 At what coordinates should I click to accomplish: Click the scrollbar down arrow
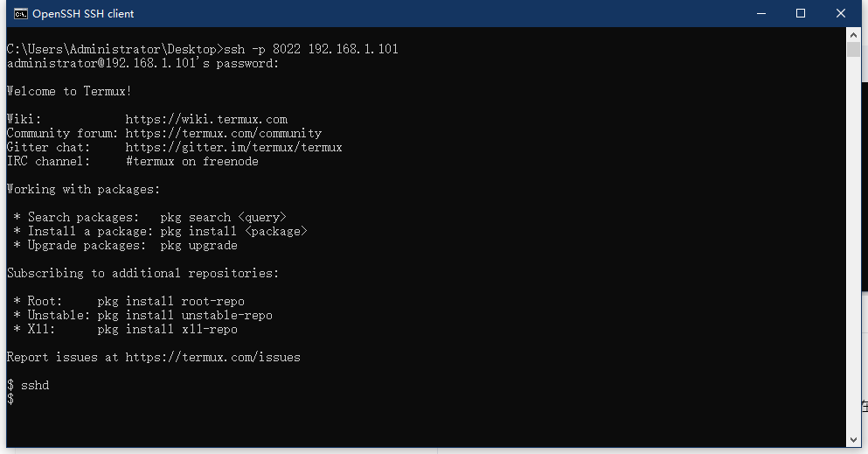854,439
